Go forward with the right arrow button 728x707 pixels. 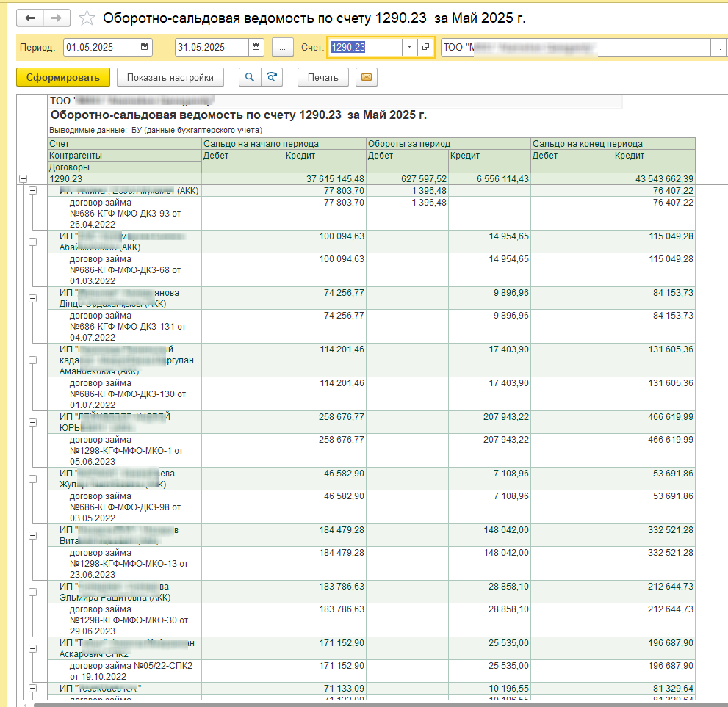(x=57, y=18)
